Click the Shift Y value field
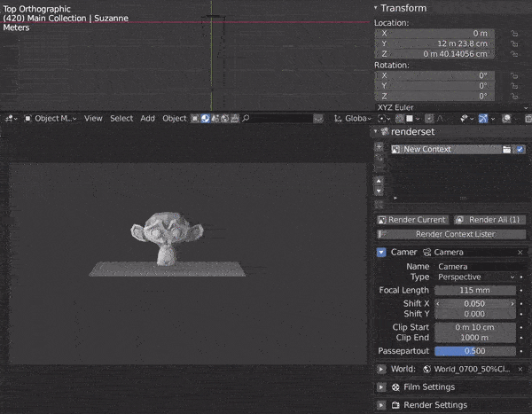532x414 pixels. (475, 314)
